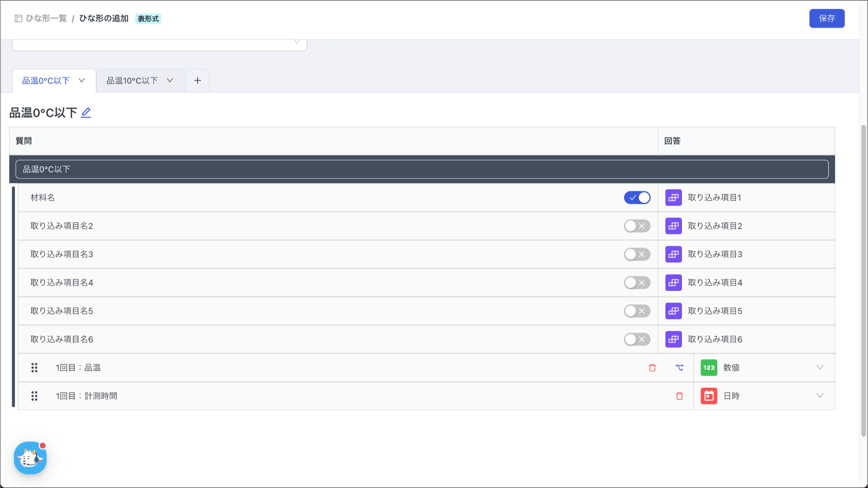Click the 保存 save button

coord(826,18)
